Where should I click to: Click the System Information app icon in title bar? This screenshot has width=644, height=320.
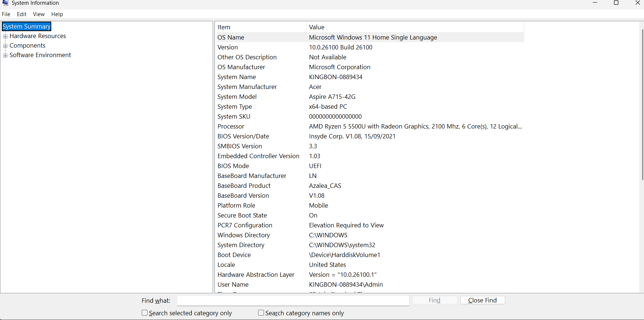tap(5, 3)
